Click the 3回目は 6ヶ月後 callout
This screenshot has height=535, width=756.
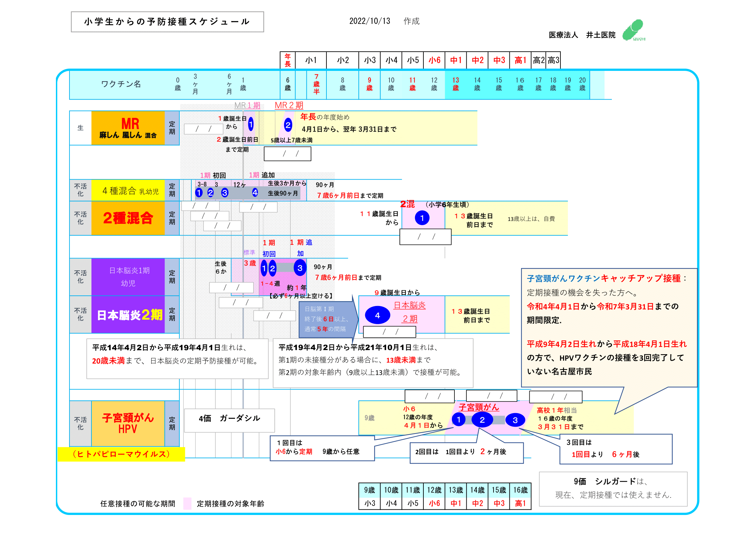[x=616, y=449]
